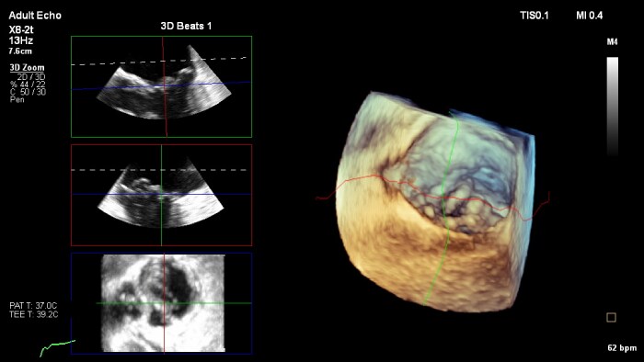This screenshot has width=644, height=362.
Task: Click the '3D Beats 1' label
Action: tap(186, 27)
